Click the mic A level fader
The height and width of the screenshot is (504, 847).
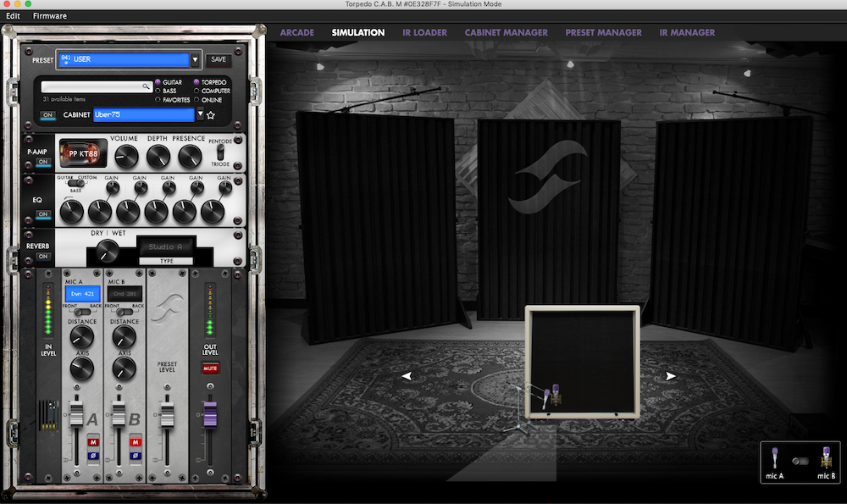[77, 413]
